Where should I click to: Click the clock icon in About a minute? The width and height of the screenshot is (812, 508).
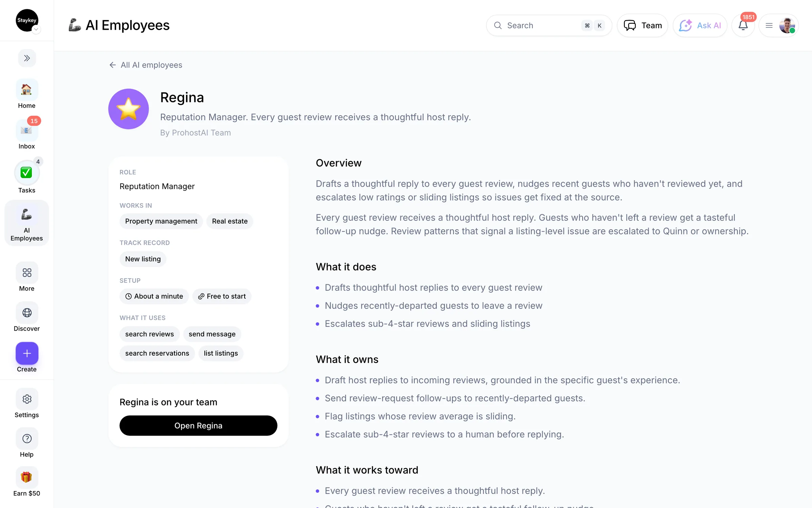point(129,296)
